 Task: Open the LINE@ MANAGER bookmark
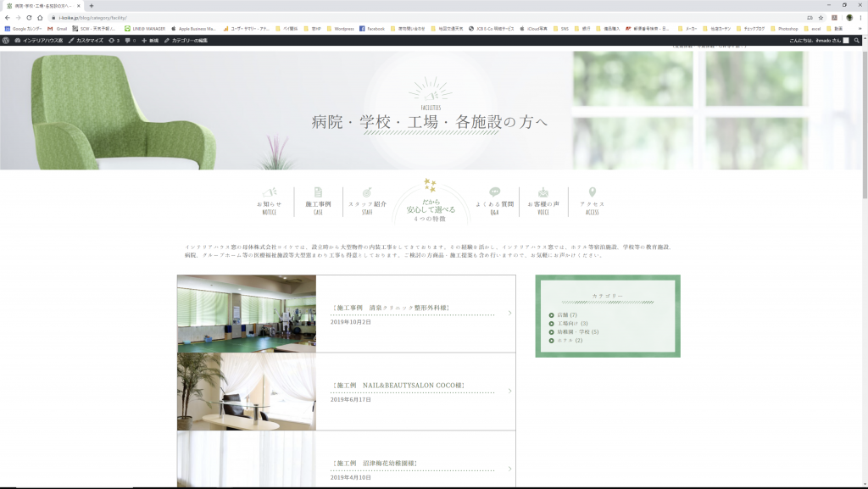tap(144, 29)
